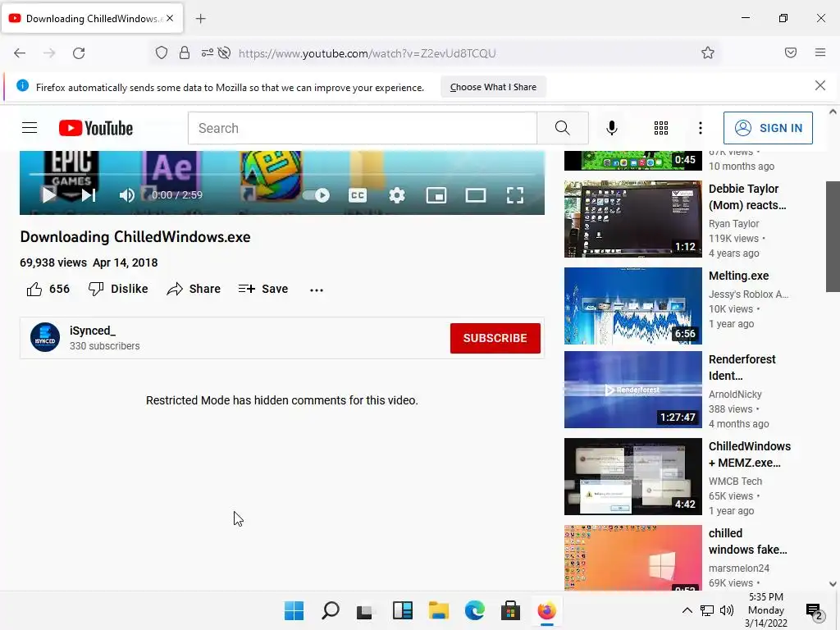Image resolution: width=840 pixels, height=630 pixels.
Task: Search with your voice microphone
Action: [x=612, y=128]
